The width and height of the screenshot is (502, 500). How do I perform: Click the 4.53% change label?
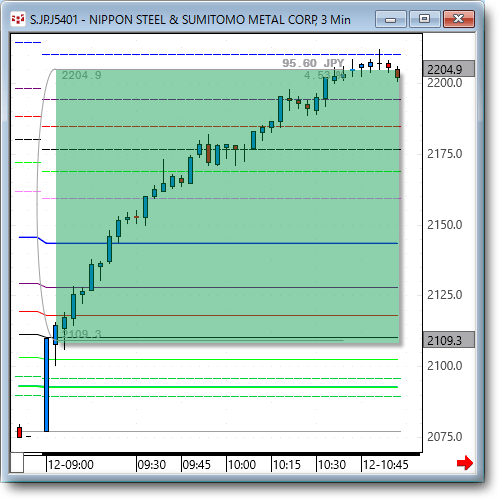(x=324, y=75)
